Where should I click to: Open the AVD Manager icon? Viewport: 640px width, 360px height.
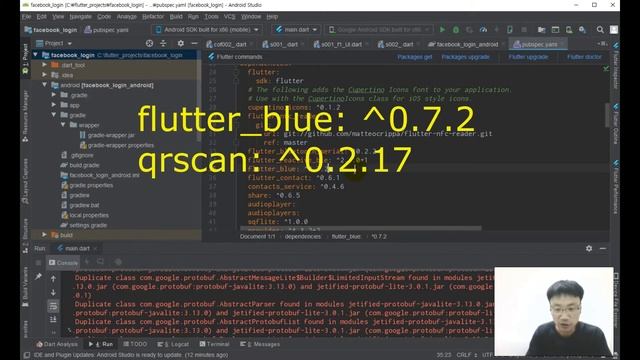click(569, 30)
